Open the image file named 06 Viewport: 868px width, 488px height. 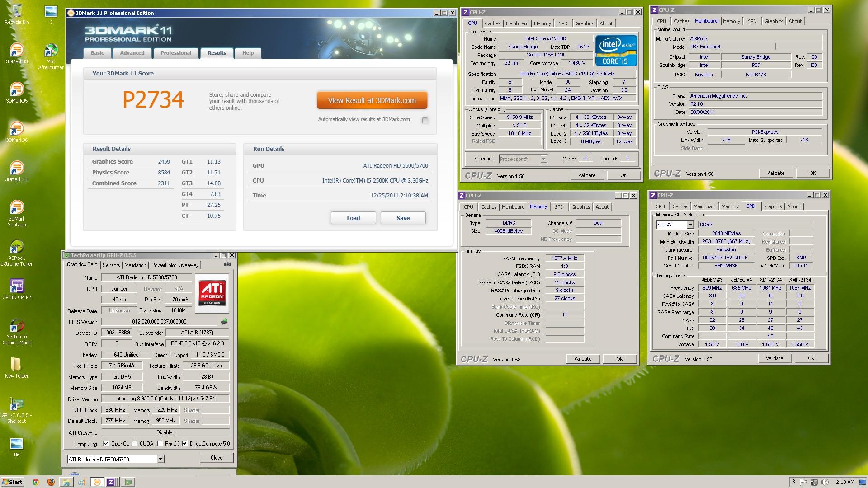[x=17, y=447]
